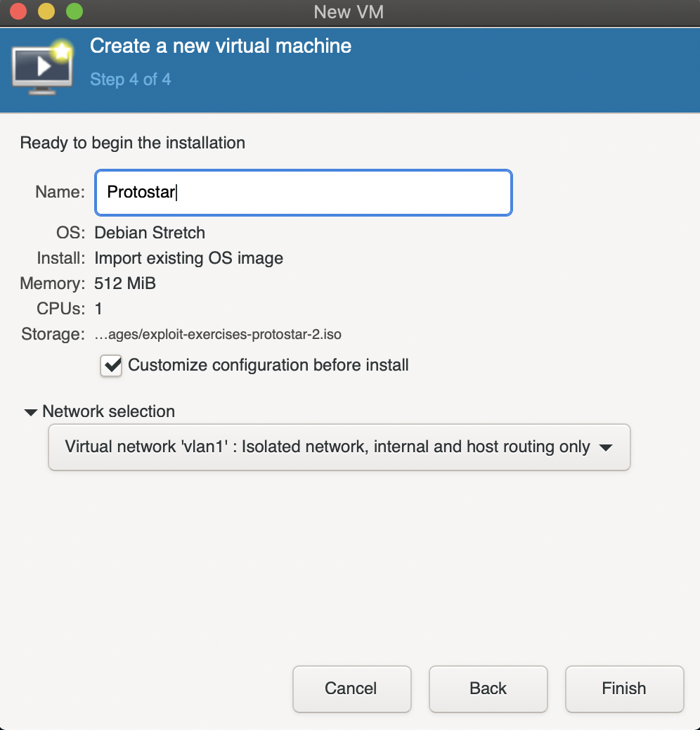Close the New VM window with red button
Screen dimensions: 700x730
point(18,11)
